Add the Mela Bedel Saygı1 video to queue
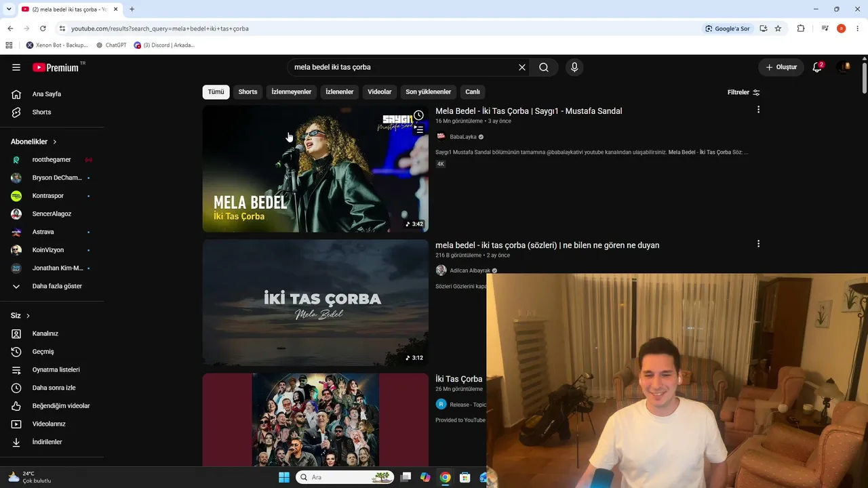 419,129
